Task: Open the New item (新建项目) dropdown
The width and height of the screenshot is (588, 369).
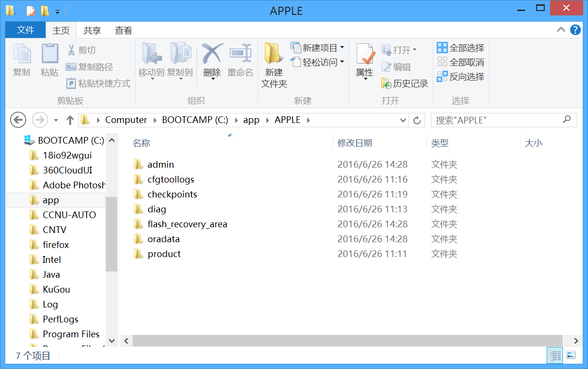Action: pyautogui.click(x=317, y=48)
